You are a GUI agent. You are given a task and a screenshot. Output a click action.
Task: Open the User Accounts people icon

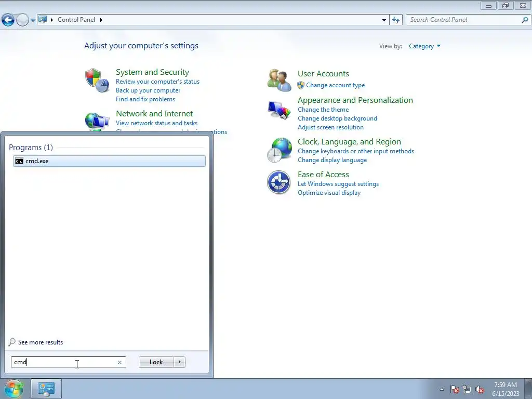tap(279, 80)
